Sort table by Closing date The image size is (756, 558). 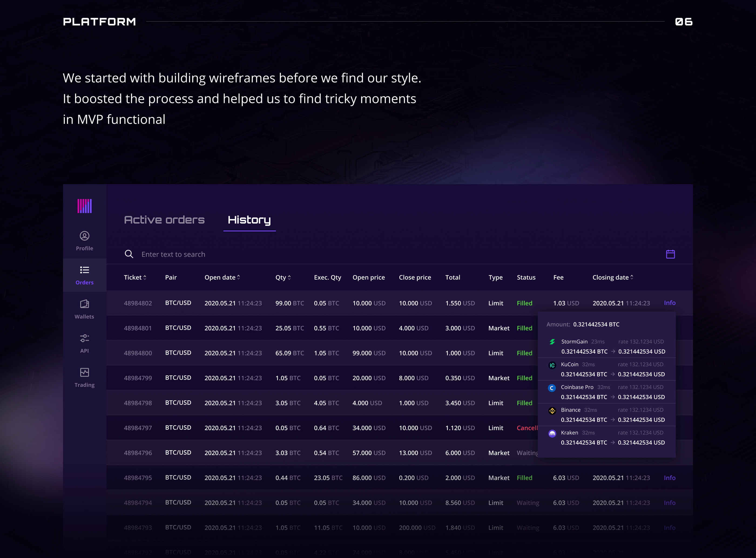[613, 277]
